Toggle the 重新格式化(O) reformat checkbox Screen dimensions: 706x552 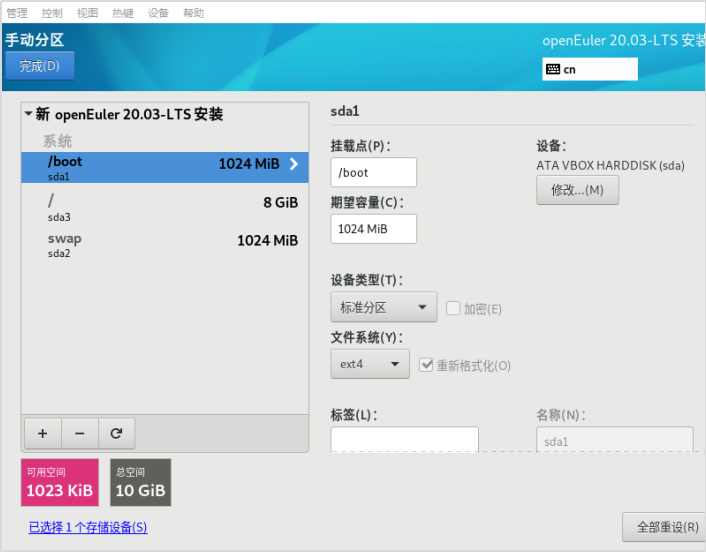pos(426,365)
